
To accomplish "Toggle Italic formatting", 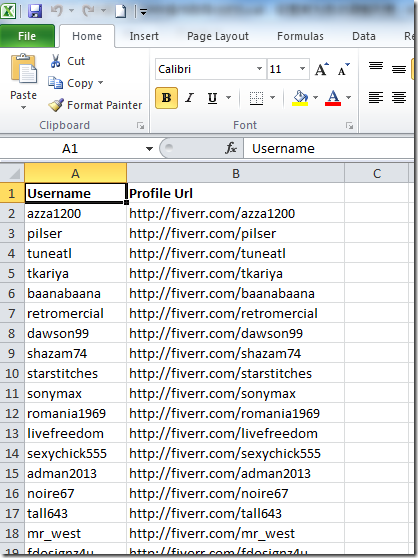I will (190, 98).
